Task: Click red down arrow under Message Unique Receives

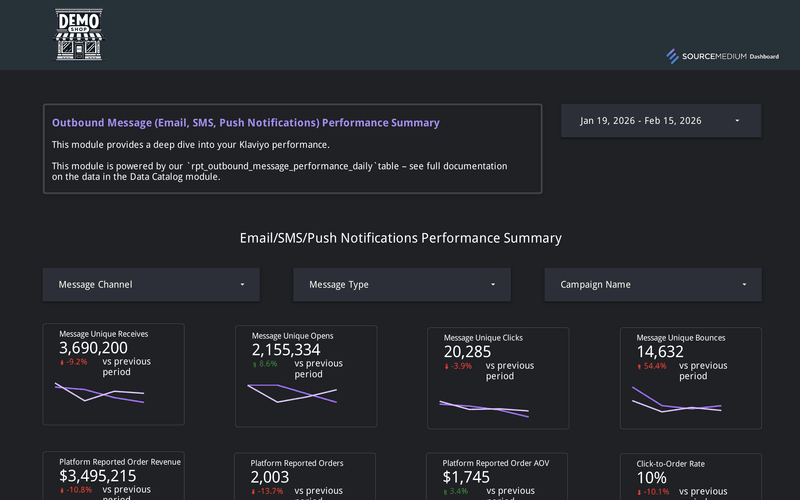Action: tap(62, 362)
